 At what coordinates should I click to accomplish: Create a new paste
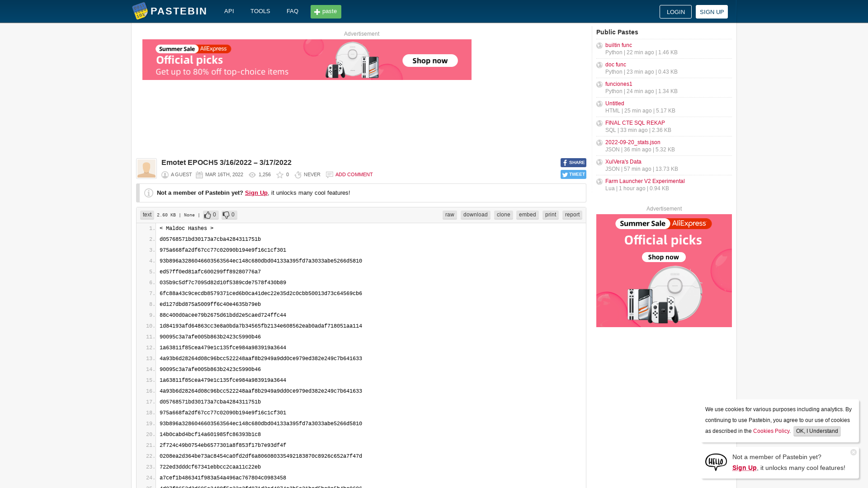(326, 12)
